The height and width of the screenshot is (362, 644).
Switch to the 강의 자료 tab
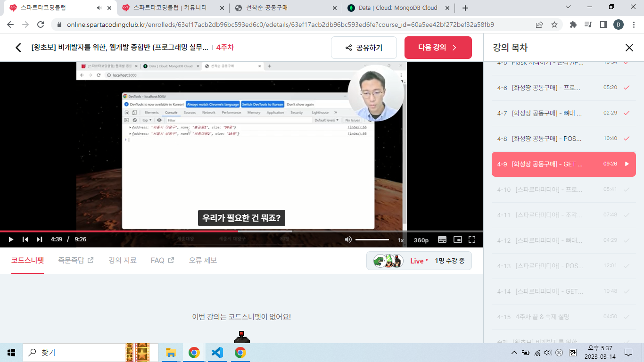click(123, 260)
